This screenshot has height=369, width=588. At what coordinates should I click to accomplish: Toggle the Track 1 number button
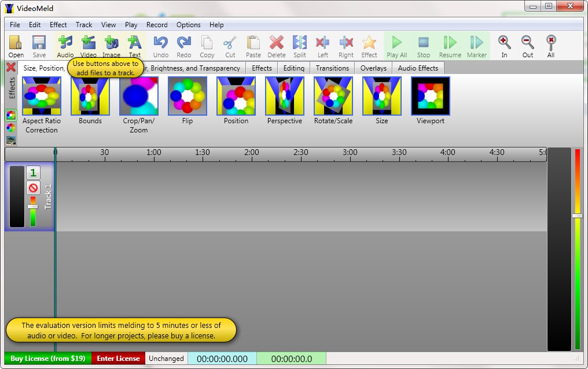33,173
